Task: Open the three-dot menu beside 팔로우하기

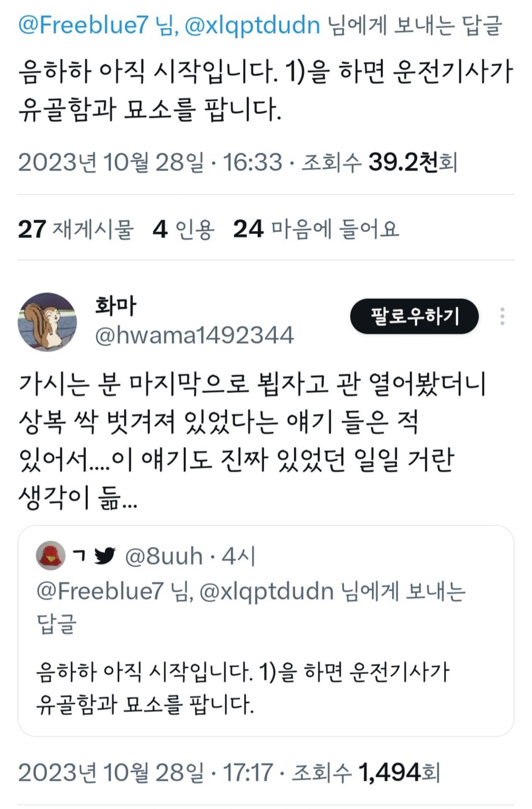Action: 502,316
